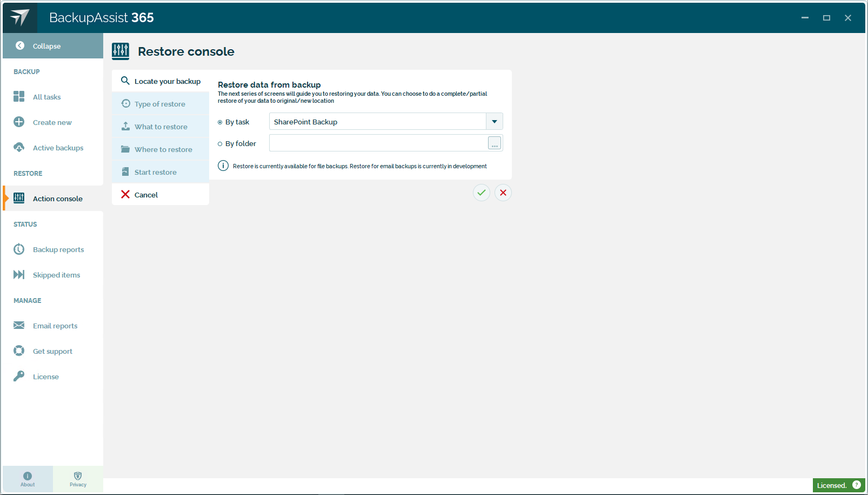Screen dimensions: 868x495
Task: Open License in the sidebar
Action: coord(53,377)
